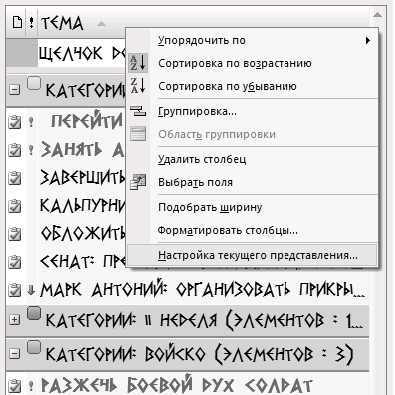Click the Группировка grouping icon
This screenshot has width=395, height=395.
coord(138,111)
